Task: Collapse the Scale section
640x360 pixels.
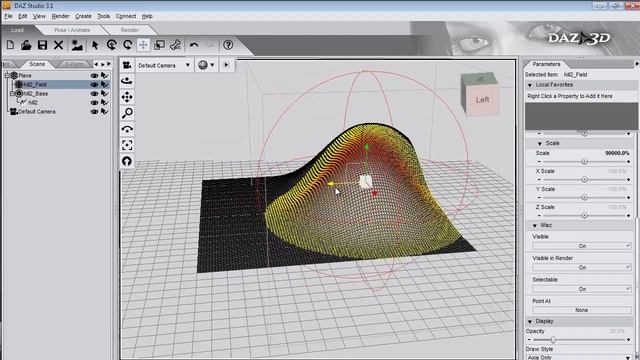Action: [540, 143]
